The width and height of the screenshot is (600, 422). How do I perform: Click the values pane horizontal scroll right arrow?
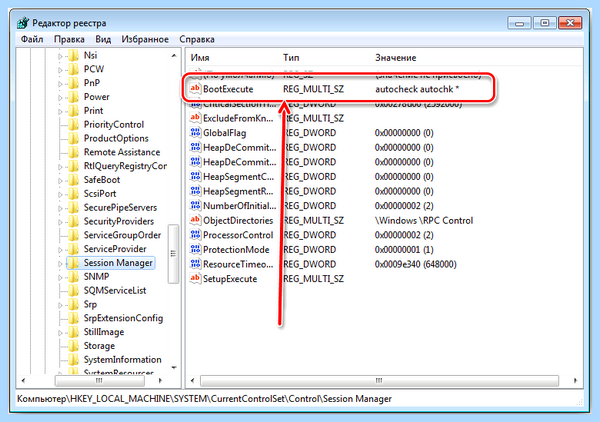coord(575,381)
